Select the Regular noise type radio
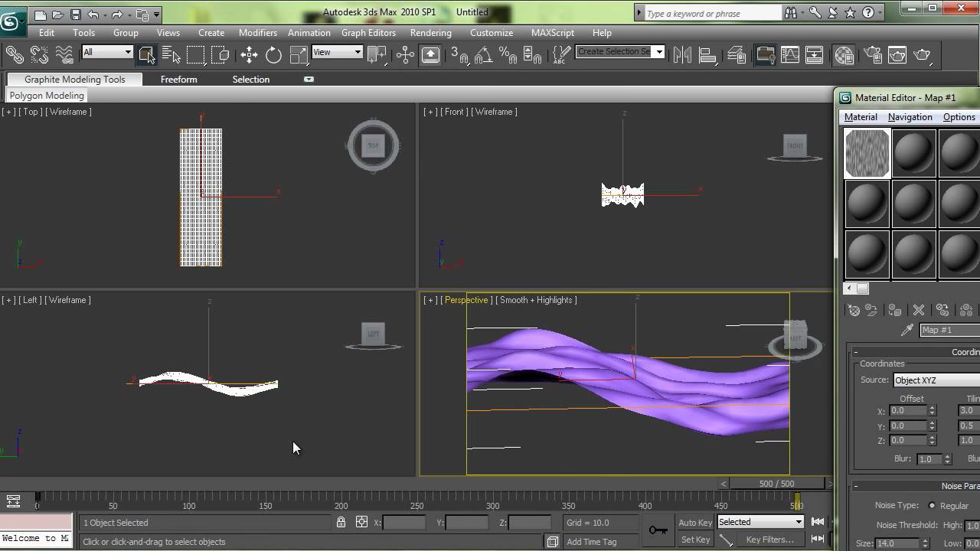Image resolution: width=980 pixels, height=551 pixels. coord(932,505)
